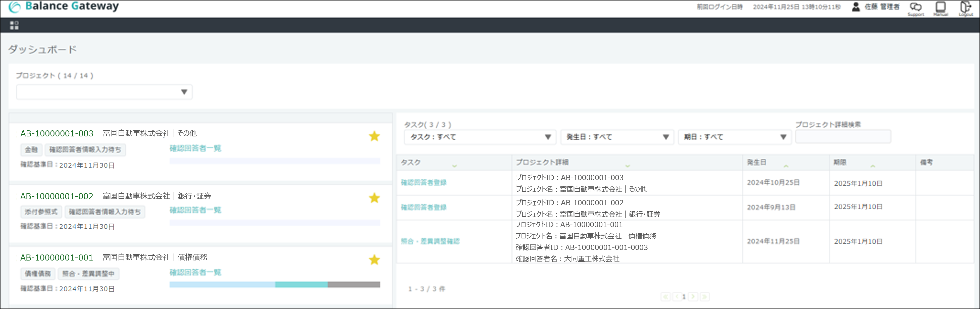Open 確認回答者一覧 link for AB-10000001-003
The image size is (980, 309).
[x=195, y=148]
